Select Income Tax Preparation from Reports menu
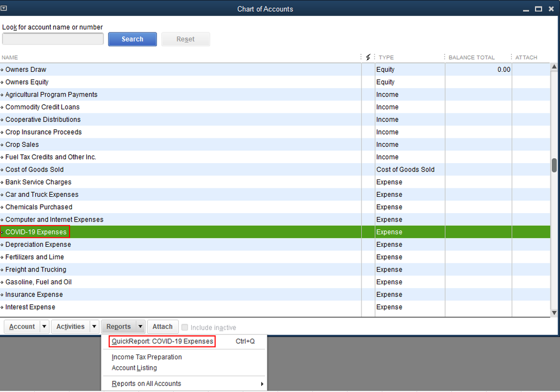Image resolution: width=560 pixels, height=392 pixels. pyautogui.click(x=147, y=357)
